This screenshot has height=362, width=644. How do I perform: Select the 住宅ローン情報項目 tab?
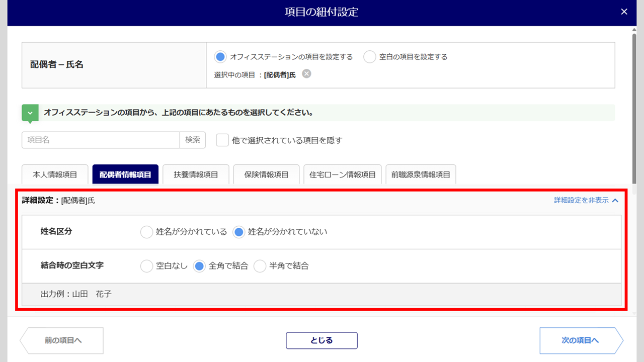point(343,174)
